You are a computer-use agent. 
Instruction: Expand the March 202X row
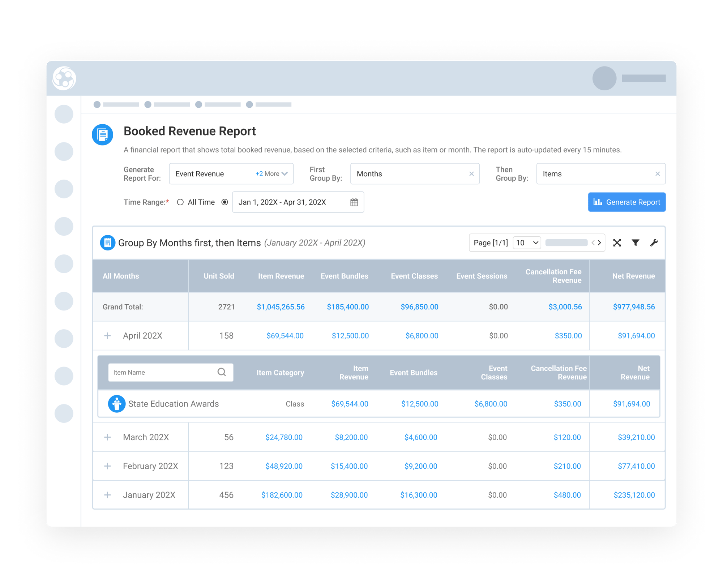107,437
